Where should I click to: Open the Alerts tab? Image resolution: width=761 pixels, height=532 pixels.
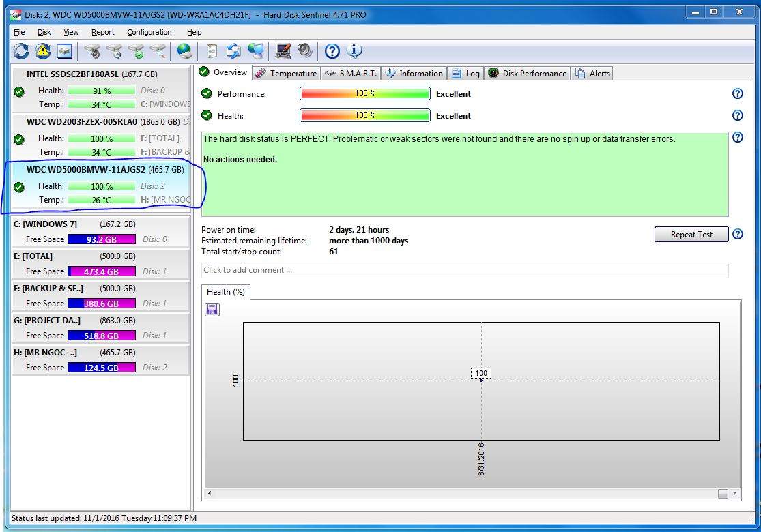point(592,73)
